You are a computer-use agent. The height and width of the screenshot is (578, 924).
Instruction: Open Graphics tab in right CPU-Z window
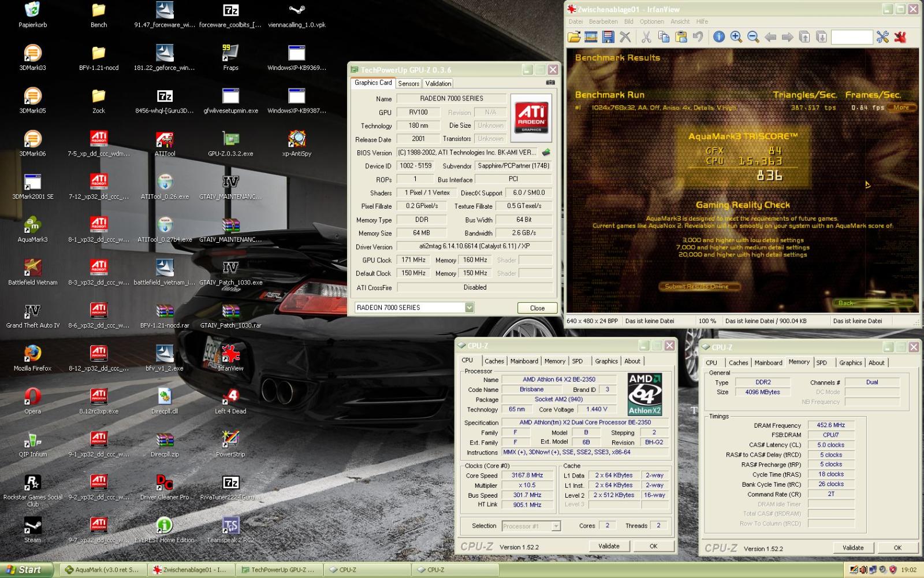tap(851, 363)
